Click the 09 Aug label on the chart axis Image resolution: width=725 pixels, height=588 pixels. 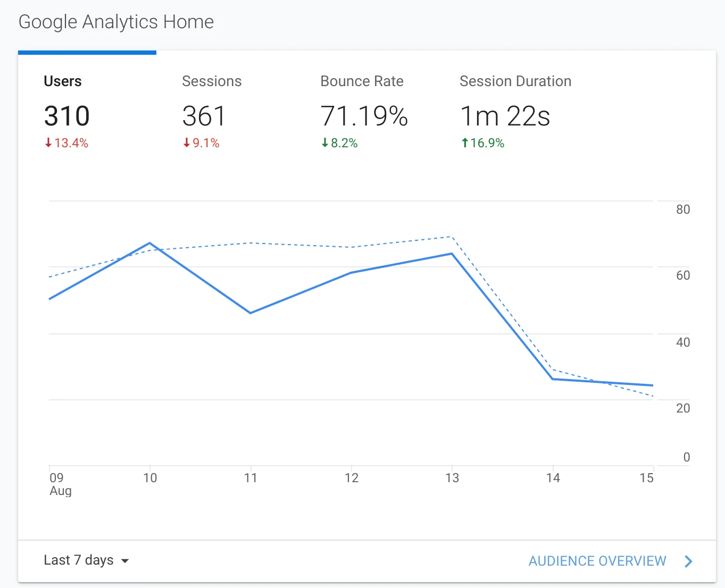tap(59, 484)
